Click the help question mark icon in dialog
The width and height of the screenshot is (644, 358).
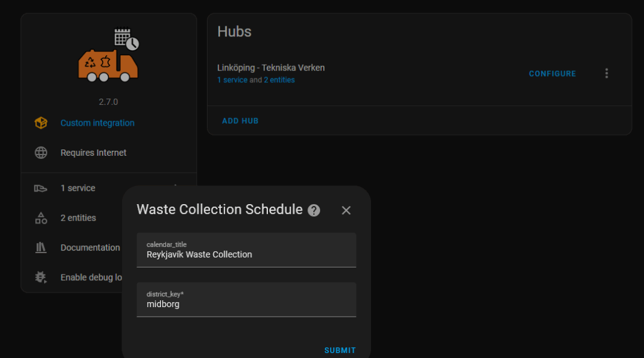[314, 210]
